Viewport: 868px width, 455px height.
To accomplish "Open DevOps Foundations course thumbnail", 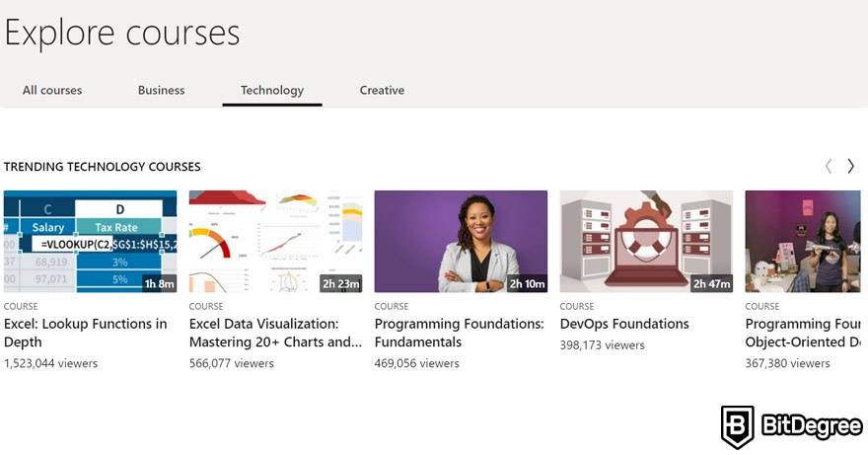I will click(x=646, y=241).
